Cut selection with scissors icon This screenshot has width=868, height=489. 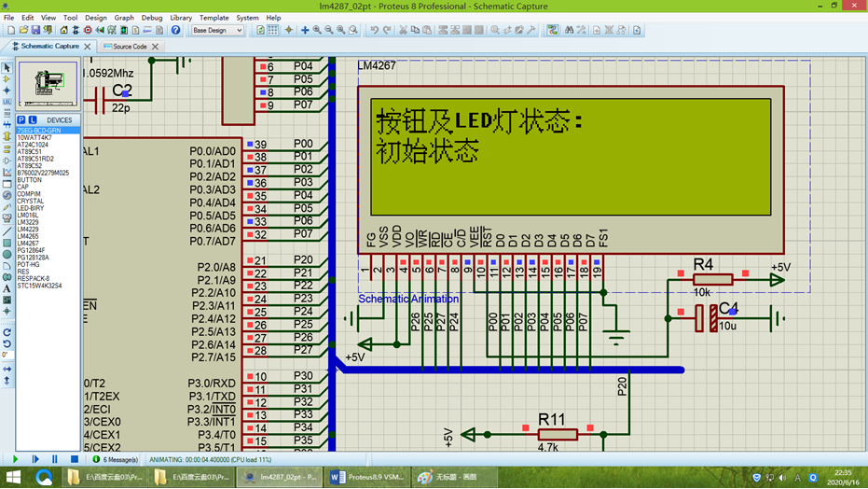403,30
